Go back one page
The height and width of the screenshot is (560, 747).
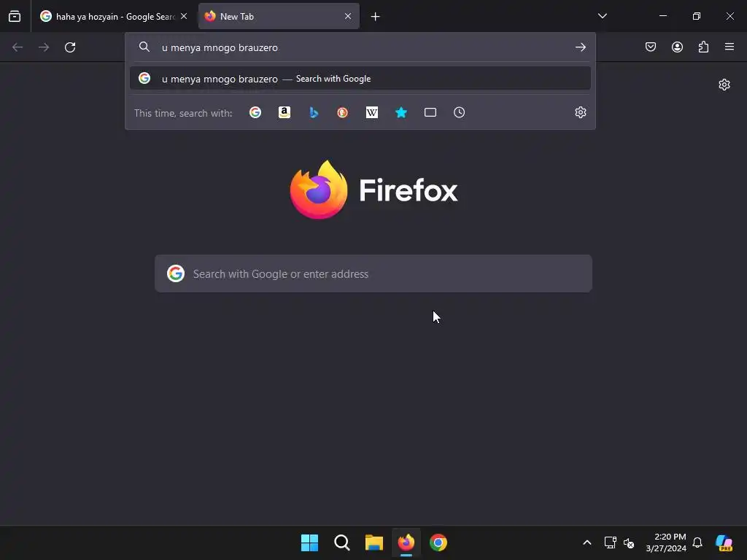point(18,47)
